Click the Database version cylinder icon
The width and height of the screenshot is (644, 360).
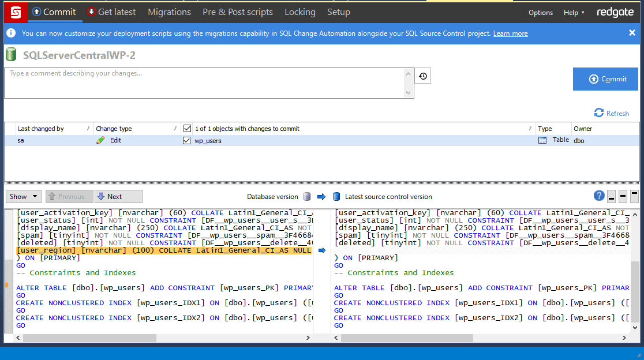pyautogui.click(x=306, y=196)
